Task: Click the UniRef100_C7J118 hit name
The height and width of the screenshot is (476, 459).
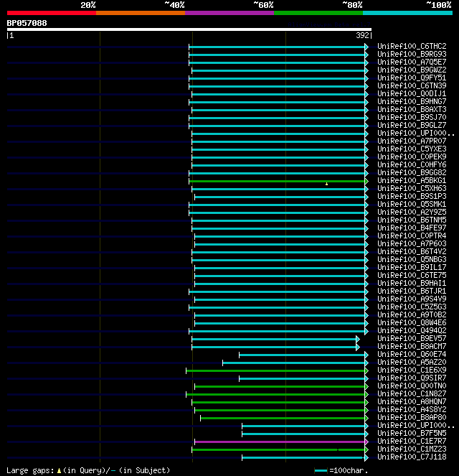Action: pyautogui.click(x=412, y=457)
